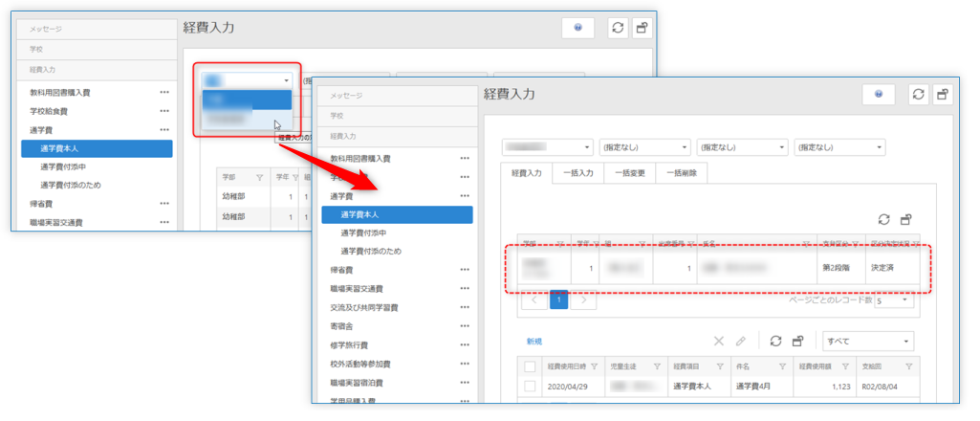Tick the checkbox for the 2020/04/29 row

pos(530,386)
